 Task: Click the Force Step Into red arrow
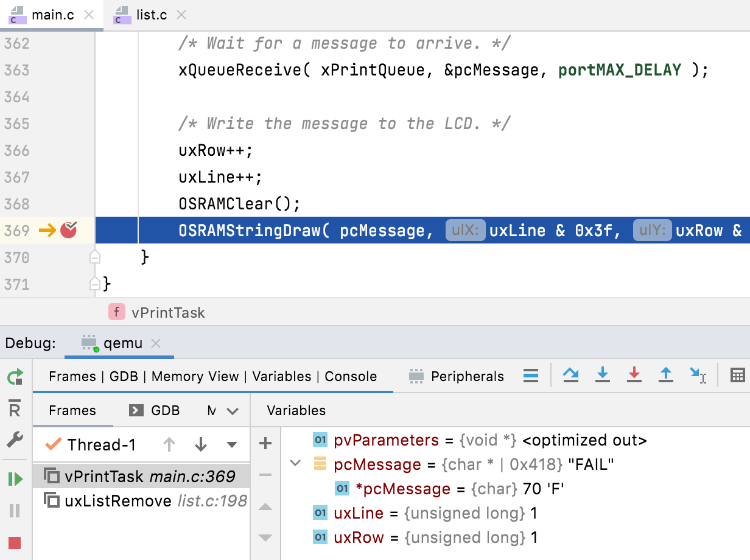[x=634, y=375]
